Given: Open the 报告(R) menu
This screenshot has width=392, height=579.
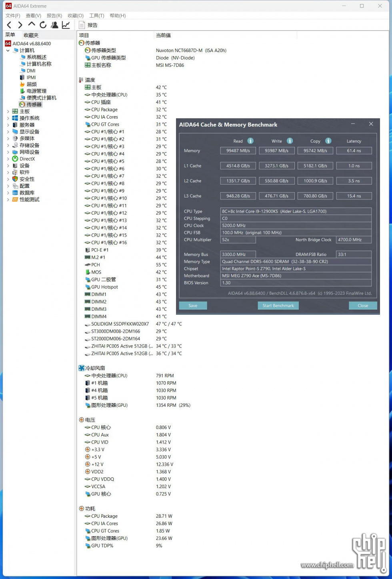Looking at the screenshot, I should [x=54, y=16].
